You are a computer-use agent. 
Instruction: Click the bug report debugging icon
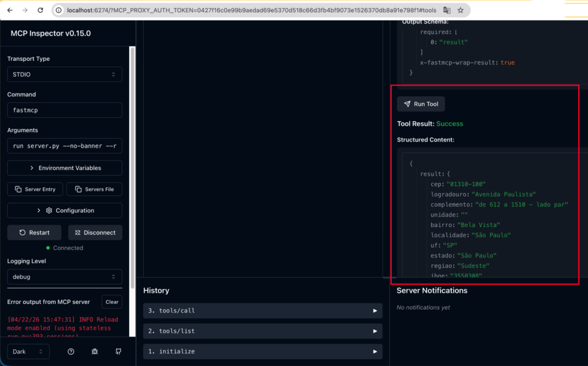pos(95,352)
